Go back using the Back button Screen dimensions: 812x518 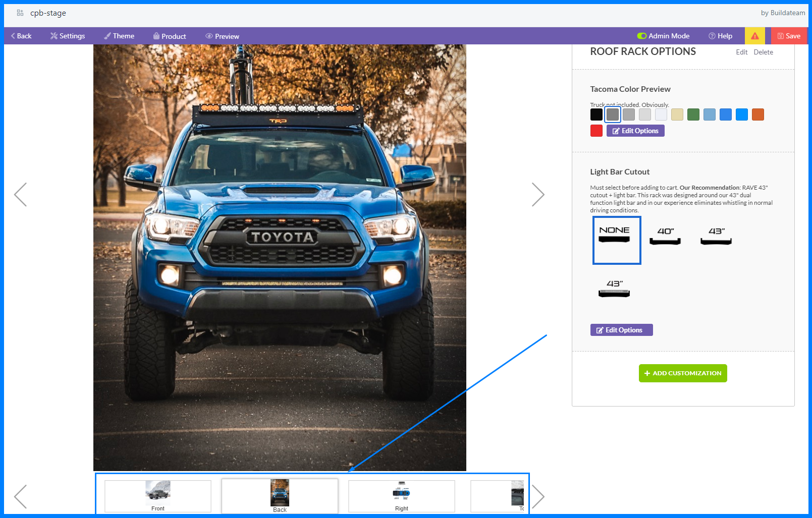pos(21,36)
